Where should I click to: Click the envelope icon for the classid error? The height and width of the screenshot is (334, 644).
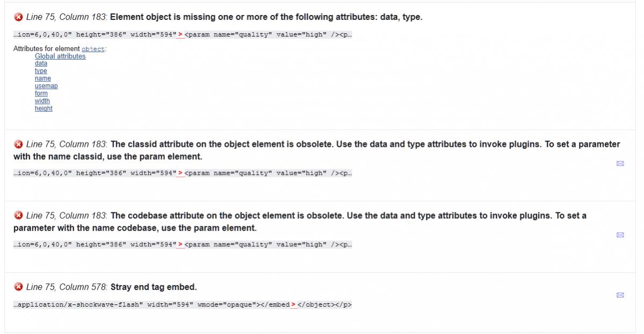[620, 164]
